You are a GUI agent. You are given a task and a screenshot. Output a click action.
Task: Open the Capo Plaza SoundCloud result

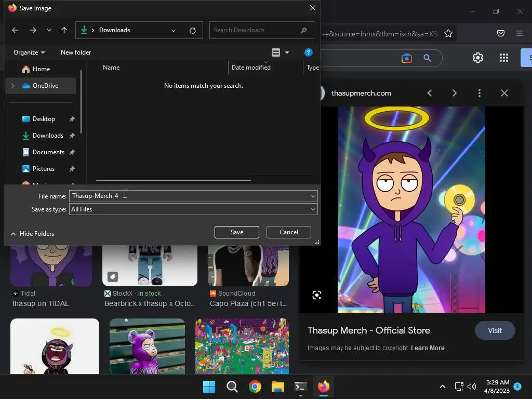coord(248,303)
